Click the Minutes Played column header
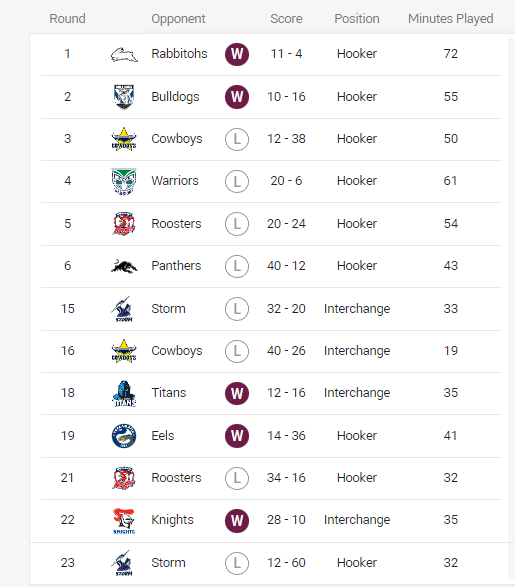This screenshot has height=587, width=515. pyautogui.click(x=451, y=19)
